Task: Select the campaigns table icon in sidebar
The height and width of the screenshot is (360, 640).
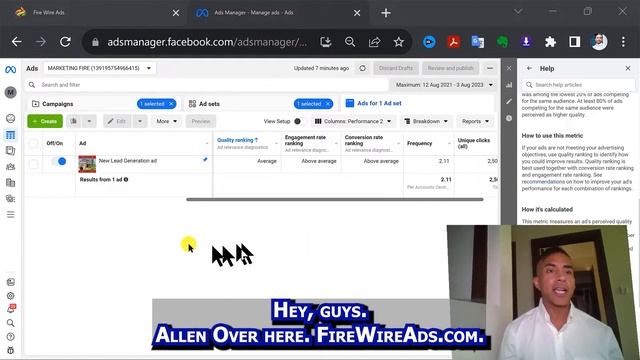Action: pos(11,135)
